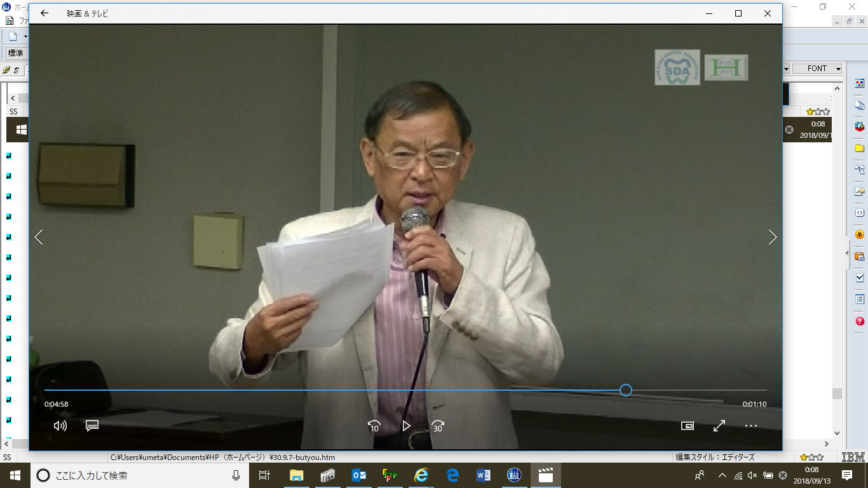
Task: Go to the next video with right chevron
Action: (772, 237)
